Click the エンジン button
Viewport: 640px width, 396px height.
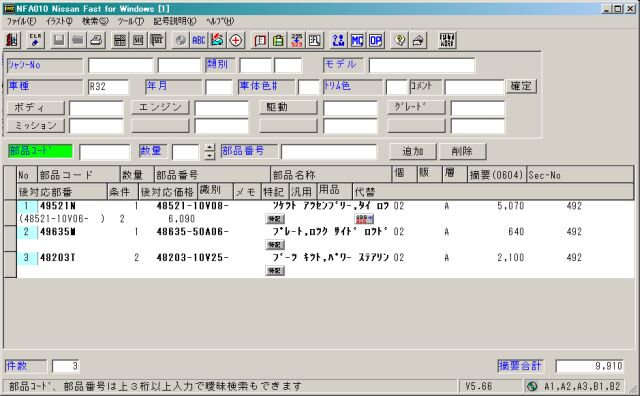pos(160,108)
